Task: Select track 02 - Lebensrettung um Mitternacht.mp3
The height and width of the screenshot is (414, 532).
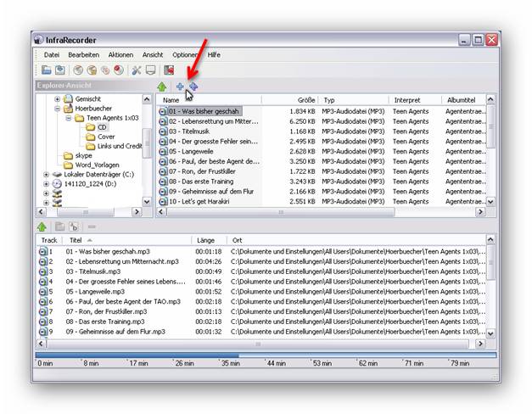Action: click(x=122, y=261)
